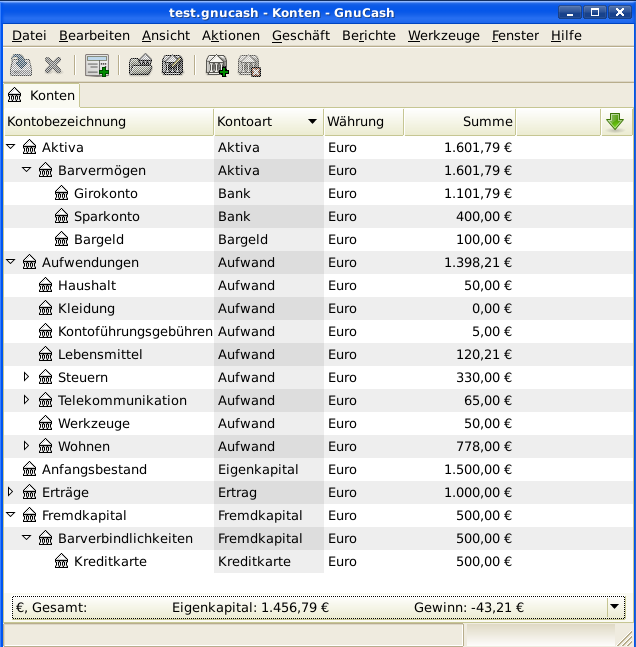The height and width of the screenshot is (647, 636).
Task: Click the Close (X) toolbar icon
Action: (53, 66)
